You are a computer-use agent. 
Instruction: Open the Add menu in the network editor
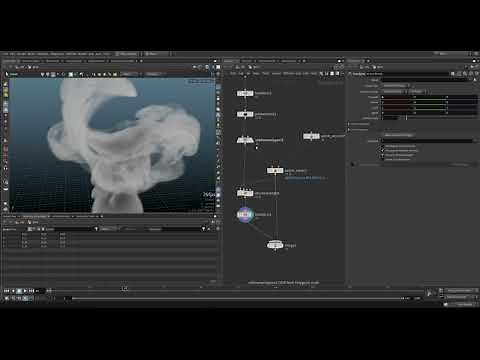coord(233,74)
